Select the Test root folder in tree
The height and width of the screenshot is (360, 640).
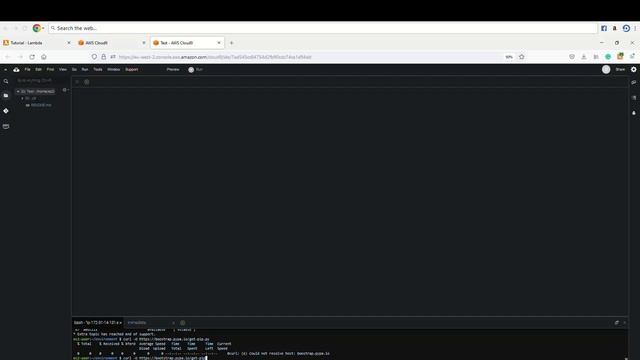click(x=38, y=91)
